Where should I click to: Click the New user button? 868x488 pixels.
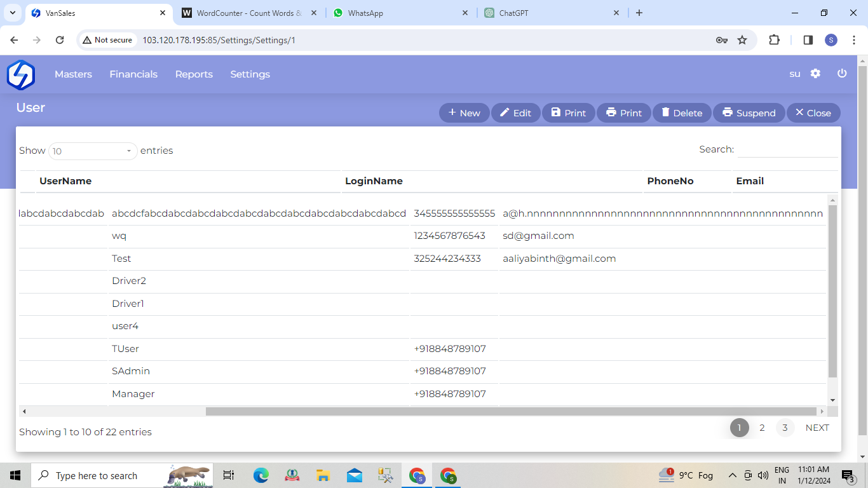tap(464, 113)
